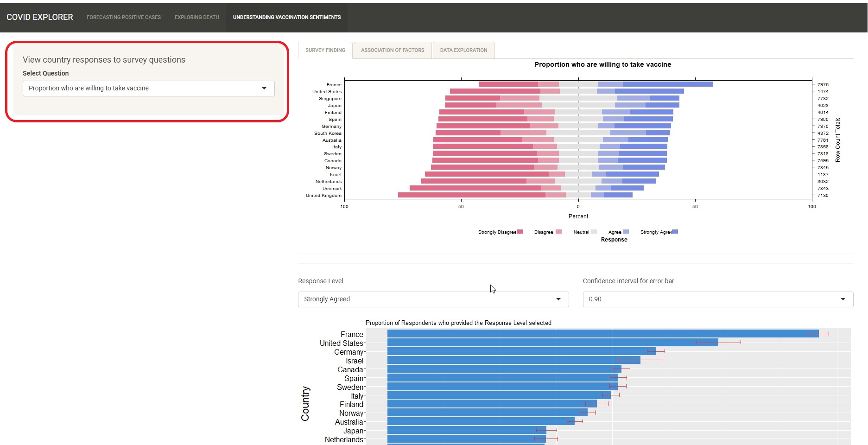Click the Strongly Disagree legend swatch
The image size is (868, 445).
pyautogui.click(x=520, y=232)
